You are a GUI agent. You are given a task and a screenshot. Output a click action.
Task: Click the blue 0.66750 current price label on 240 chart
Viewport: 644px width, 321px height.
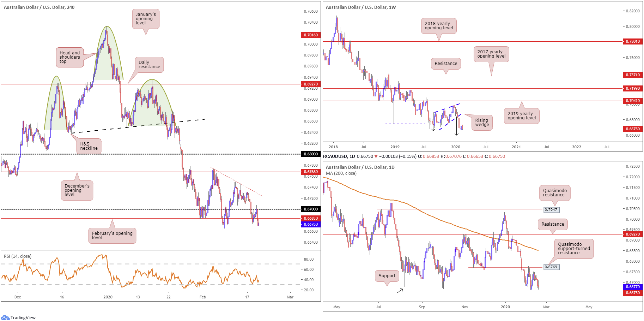click(x=311, y=224)
